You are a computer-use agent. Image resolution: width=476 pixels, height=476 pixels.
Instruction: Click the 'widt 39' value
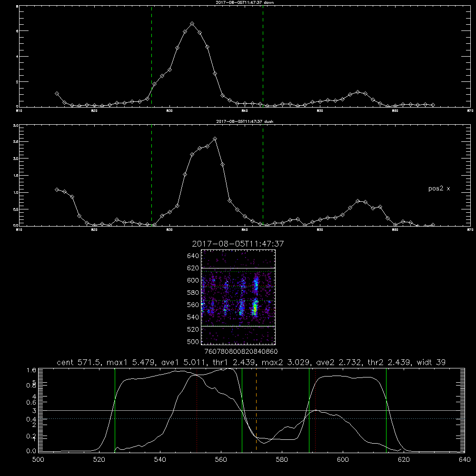pyautogui.click(x=431, y=362)
